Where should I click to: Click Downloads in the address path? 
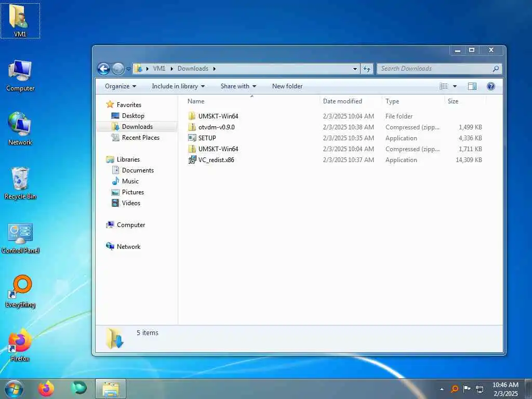pos(193,69)
